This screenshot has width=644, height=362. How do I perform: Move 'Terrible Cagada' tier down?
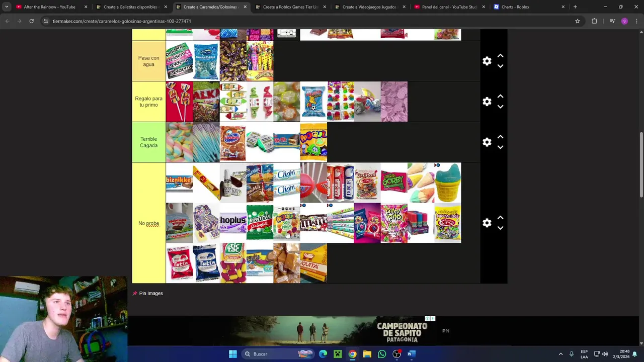(x=500, y=147)
